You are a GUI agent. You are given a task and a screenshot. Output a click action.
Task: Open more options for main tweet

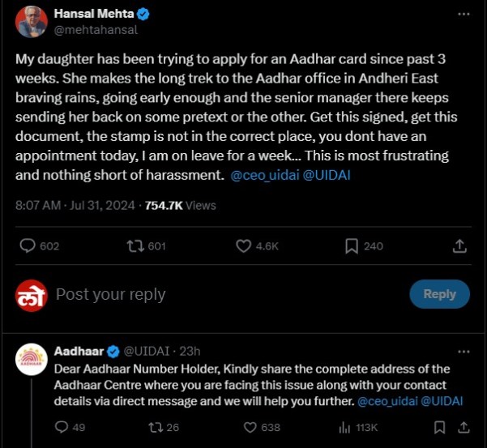click(x=462, y=15)
